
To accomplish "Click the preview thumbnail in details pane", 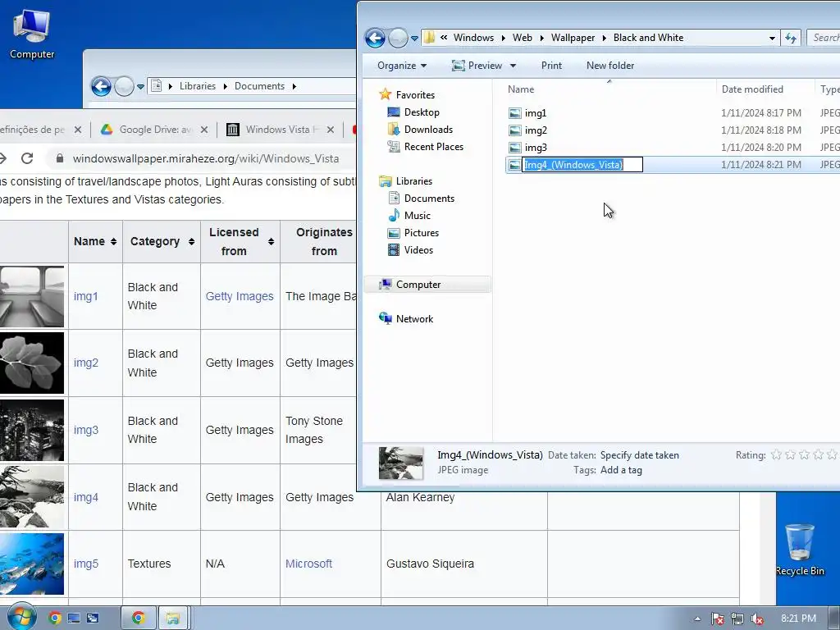I will (400, 463).
